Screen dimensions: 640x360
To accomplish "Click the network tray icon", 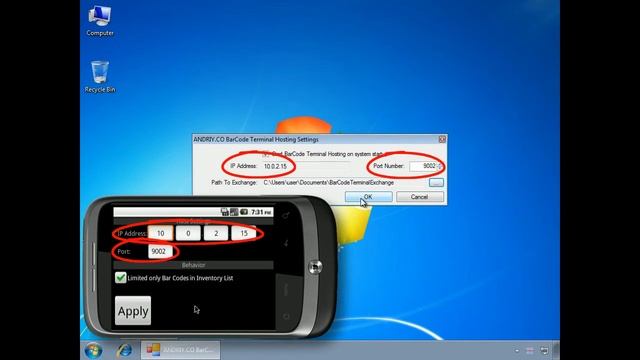I will click(x=544, y=351).
